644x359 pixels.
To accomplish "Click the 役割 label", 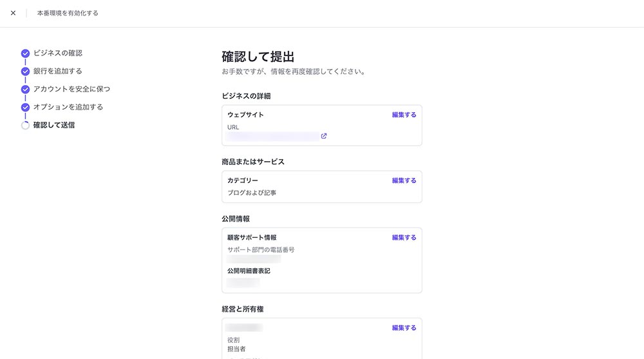I will 233,340.
